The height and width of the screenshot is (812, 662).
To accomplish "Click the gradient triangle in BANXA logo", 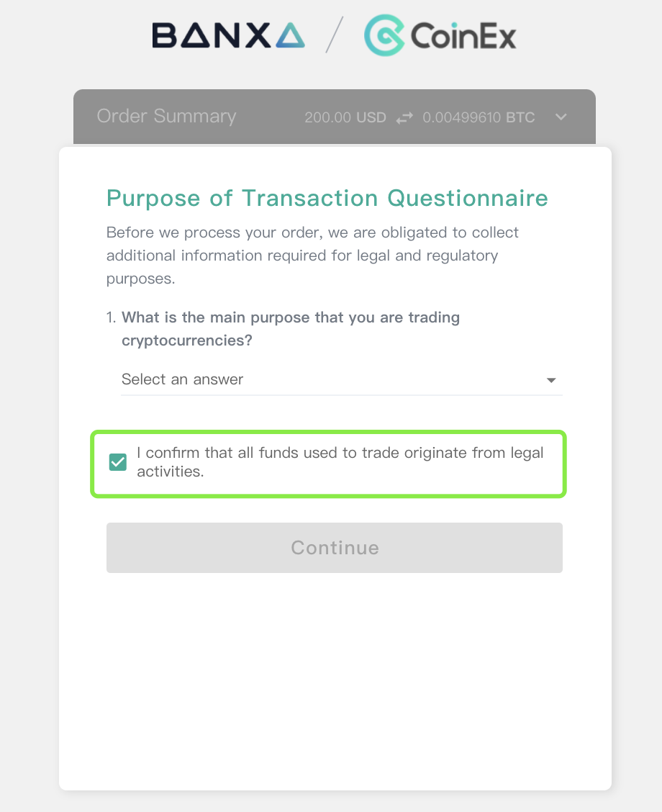I will (x=289, y=35).
